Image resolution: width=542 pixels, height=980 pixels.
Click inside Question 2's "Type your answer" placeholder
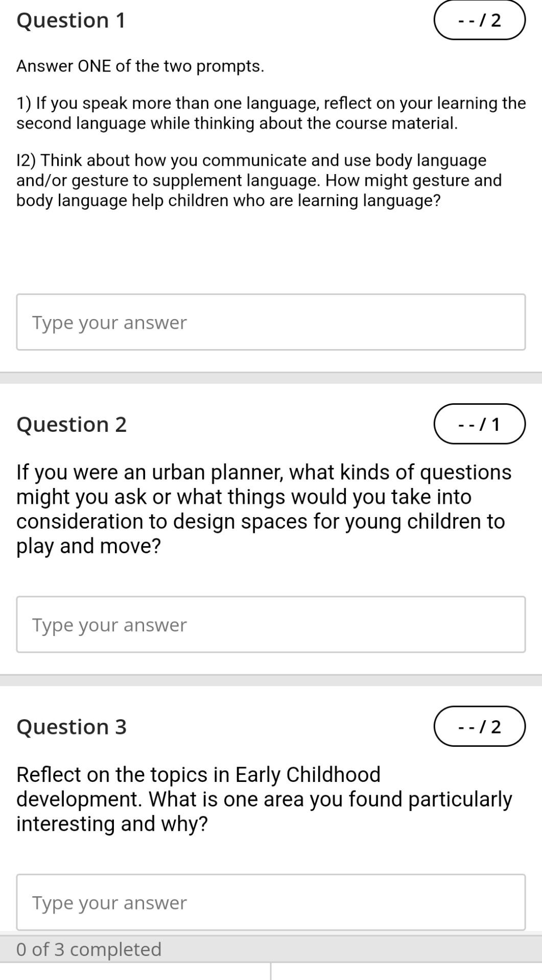point(109,624)
